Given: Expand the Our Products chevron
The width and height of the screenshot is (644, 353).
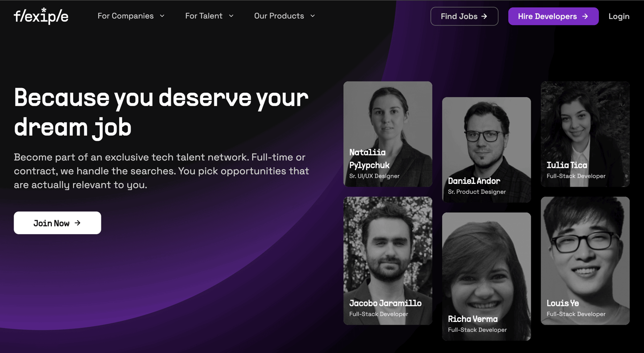Looking at the screenshot, I should [x=313, y=16].
